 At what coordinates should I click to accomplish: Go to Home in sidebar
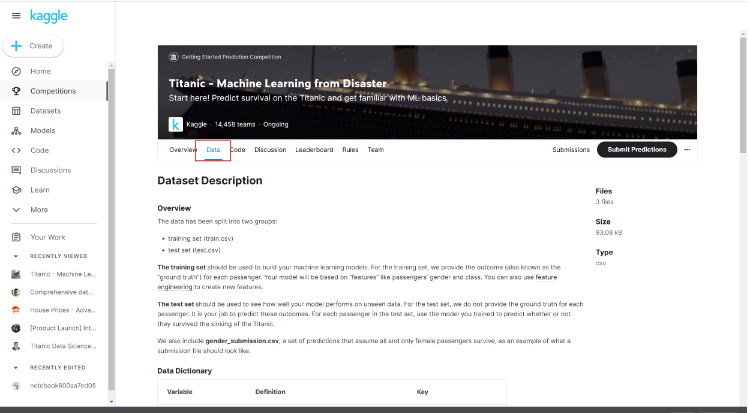click(40, 71)
